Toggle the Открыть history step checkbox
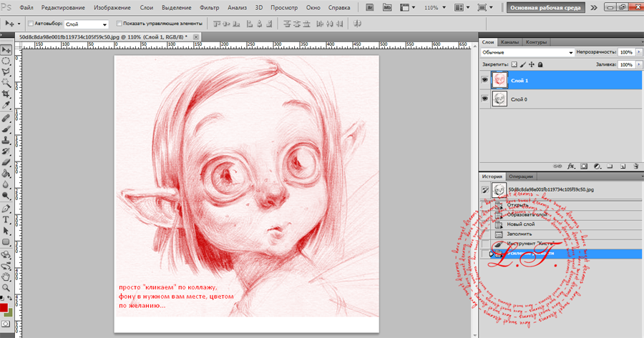644x338 pixels. click(x=485, y=204)
